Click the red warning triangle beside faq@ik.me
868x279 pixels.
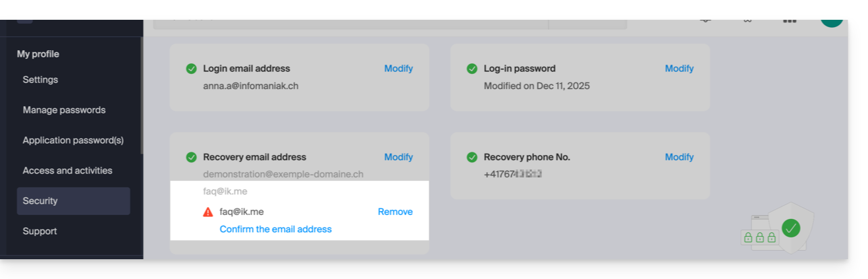(x=208, y=212)
